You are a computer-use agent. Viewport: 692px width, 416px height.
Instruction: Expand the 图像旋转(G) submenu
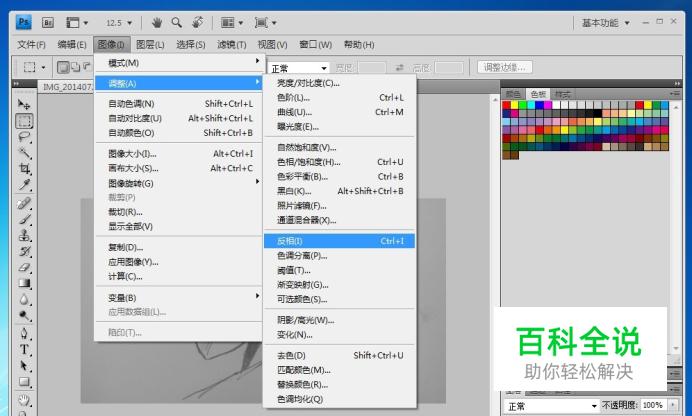180,183
